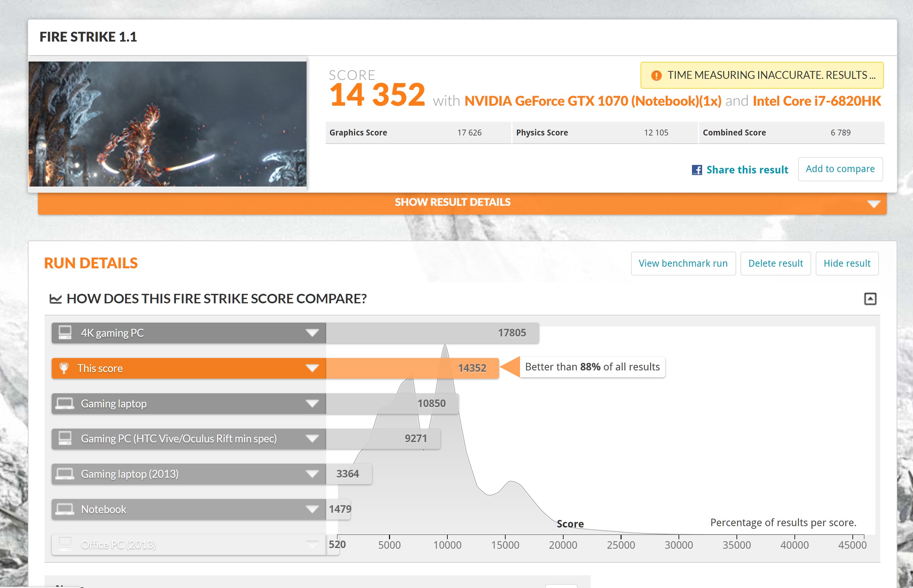The width and height of the screenshot is (913, 588).
Task: Click the Hide result button
Action: point(847,263)
